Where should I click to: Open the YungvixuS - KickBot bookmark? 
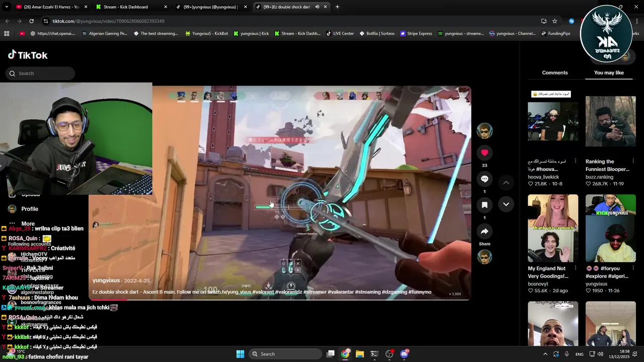coord(206,34)
